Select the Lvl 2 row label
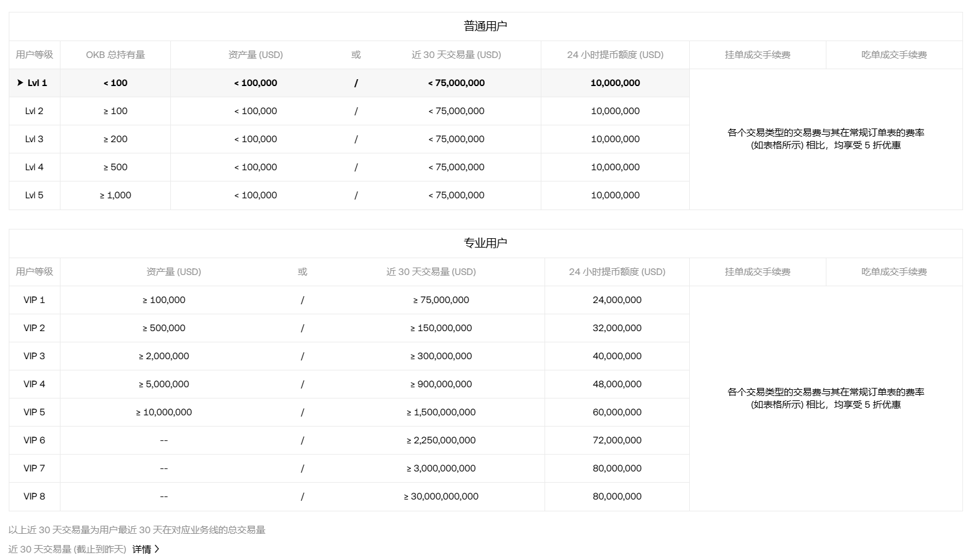973x560 pixels. 34,111
